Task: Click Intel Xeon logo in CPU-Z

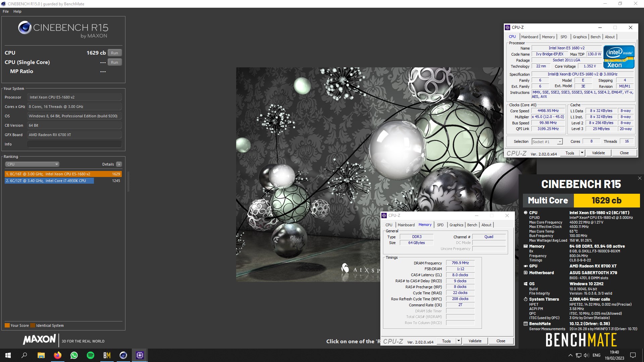Action: tap(619, 57)
